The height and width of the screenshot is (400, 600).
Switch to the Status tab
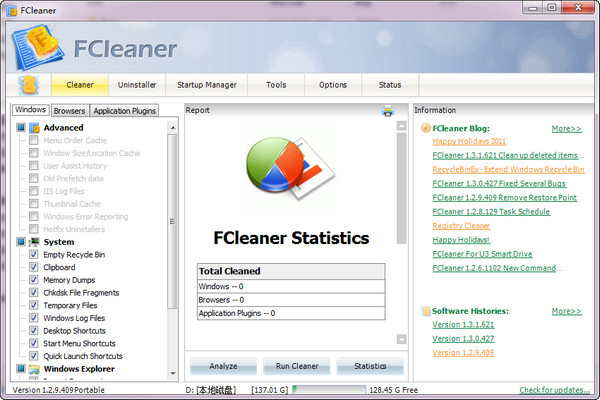coord(390,85)
